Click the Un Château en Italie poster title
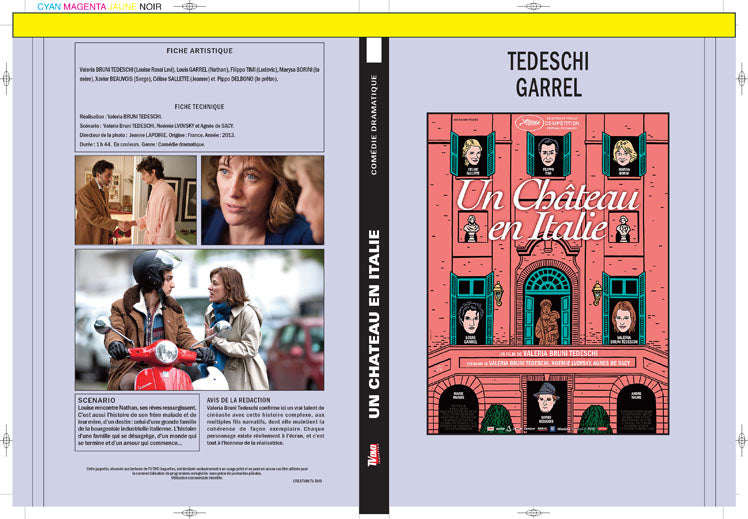 (x=547, y=210)
